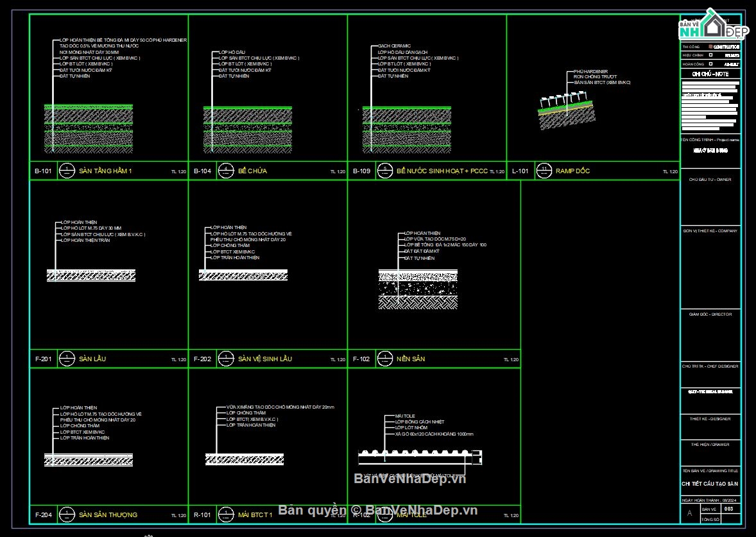Screen dimensions: 756x537
Task: Click the circled detail marker for SÀN TẦNG HẦM 1
Action: [66, 171]
